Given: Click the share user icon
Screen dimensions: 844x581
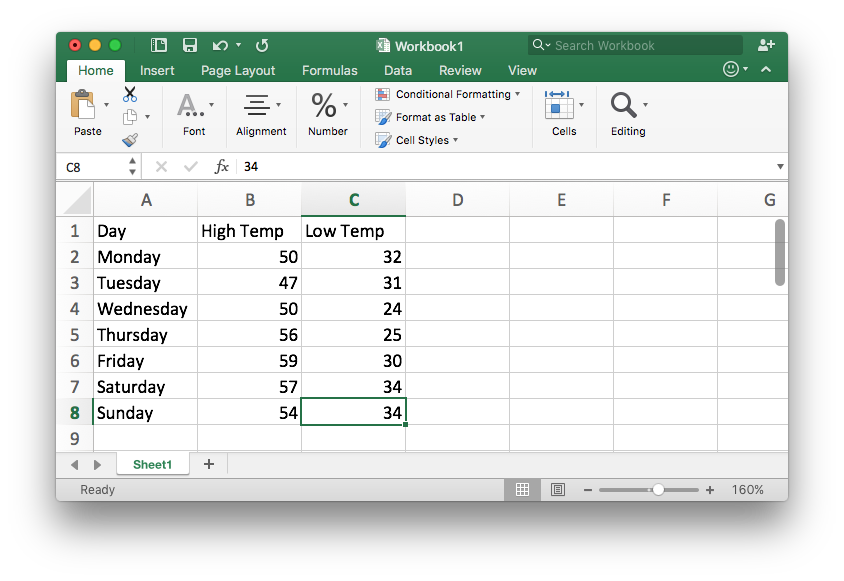Looking at the screenshot, I should tap(766, 45).
